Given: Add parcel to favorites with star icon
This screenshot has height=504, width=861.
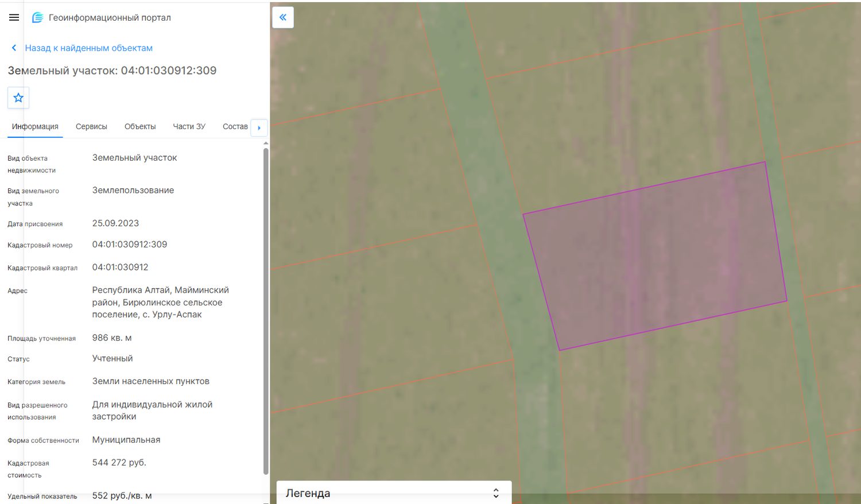Looking at the screenshot, I should [18, 98].
